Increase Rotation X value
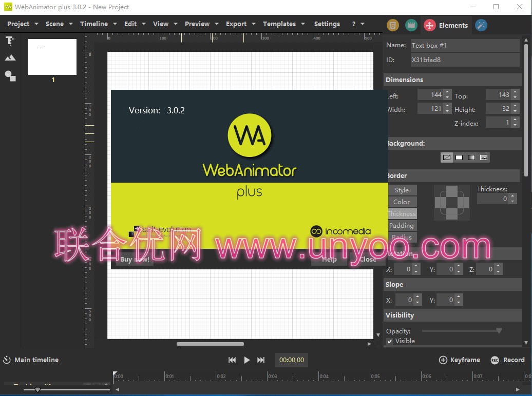Screen dimensions: 532x396 (416, 267)
